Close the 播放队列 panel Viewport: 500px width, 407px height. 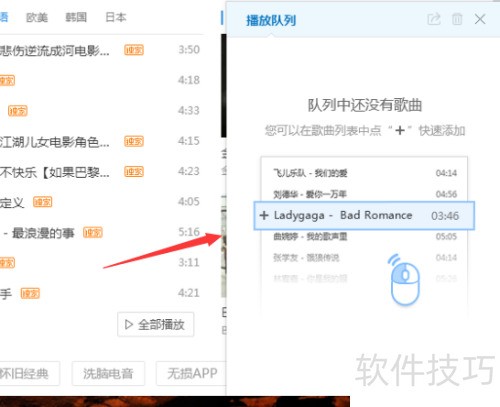480,19
